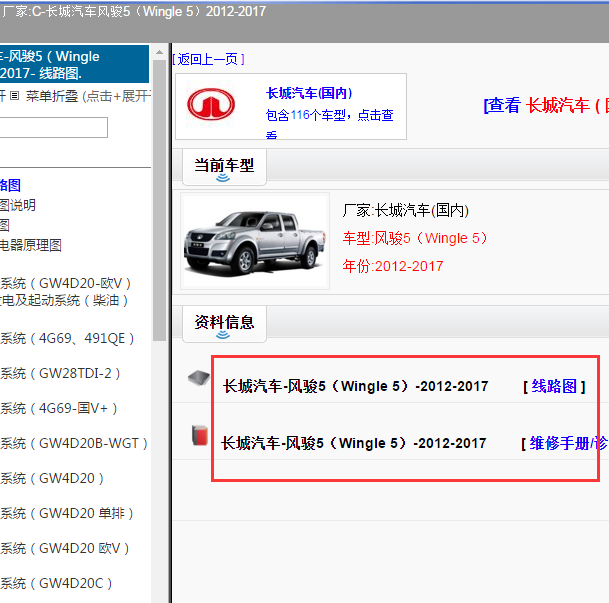The height and width of the screenshot is (603, 609).
Task: Click red 车型:风骏5（Wingle 5） text
Action: (414, 238)
